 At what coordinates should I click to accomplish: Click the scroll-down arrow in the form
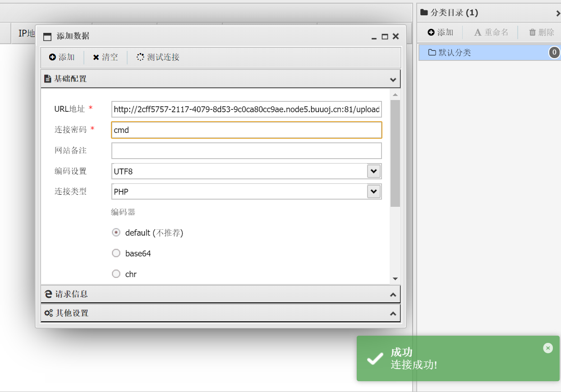coord(395,279)
